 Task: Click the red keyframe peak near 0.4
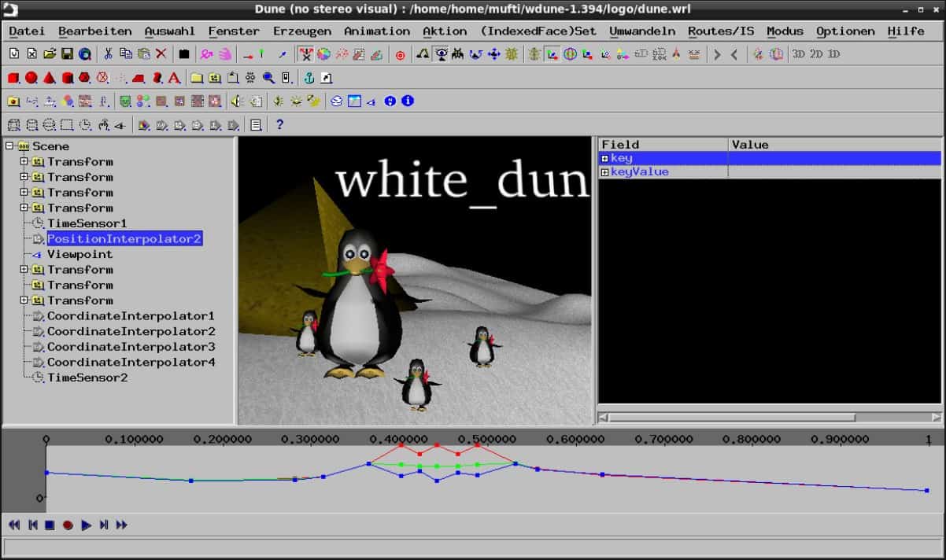pos(401,444)
